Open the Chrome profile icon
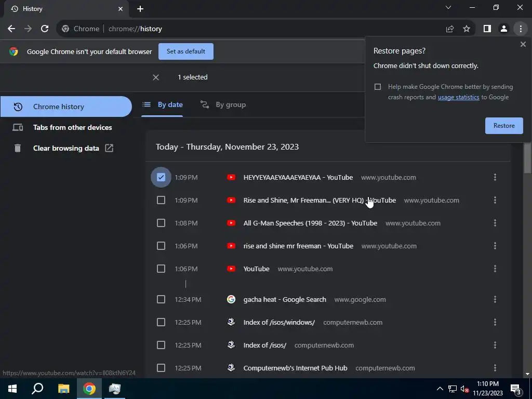 [x=504, y=29]
